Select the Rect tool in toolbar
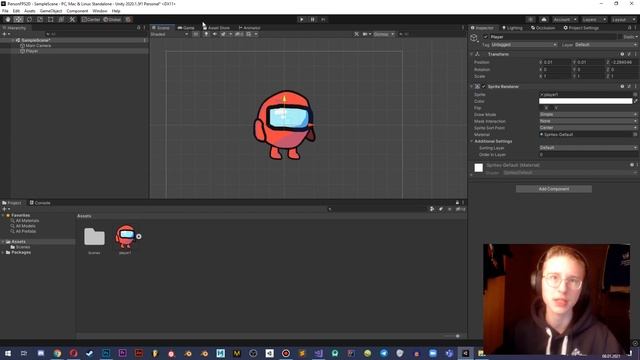 [51, 20]
